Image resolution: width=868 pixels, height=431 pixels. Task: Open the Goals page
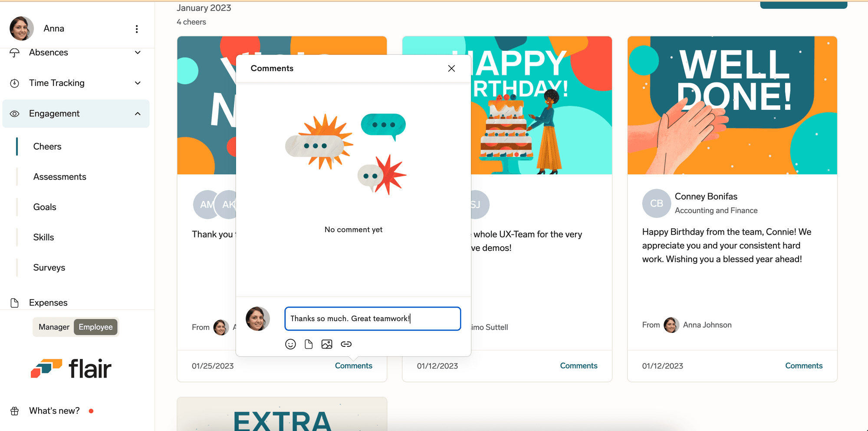tap(45, 207)
